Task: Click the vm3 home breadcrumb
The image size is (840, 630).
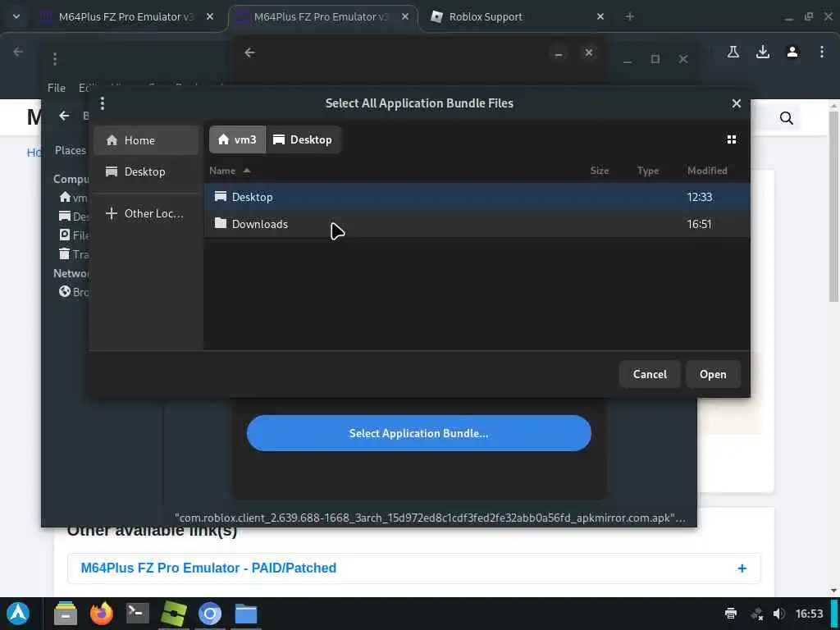Action: point(237,139)
